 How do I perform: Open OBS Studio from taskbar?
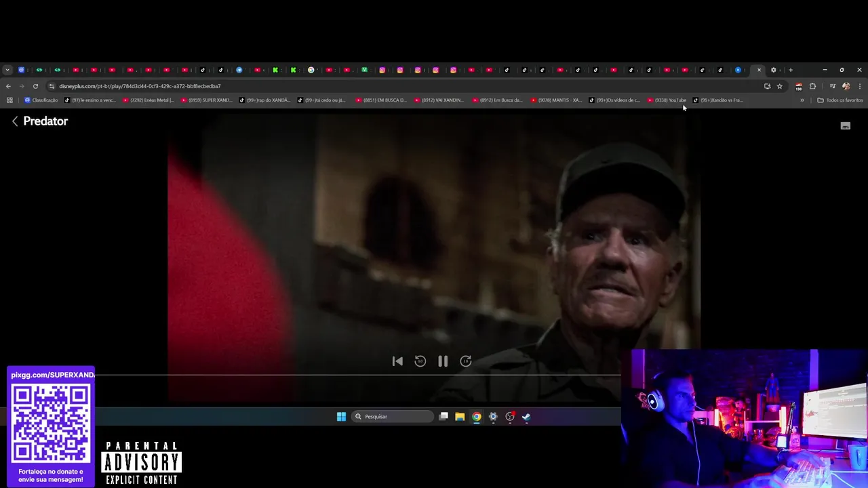pos(510,417)
